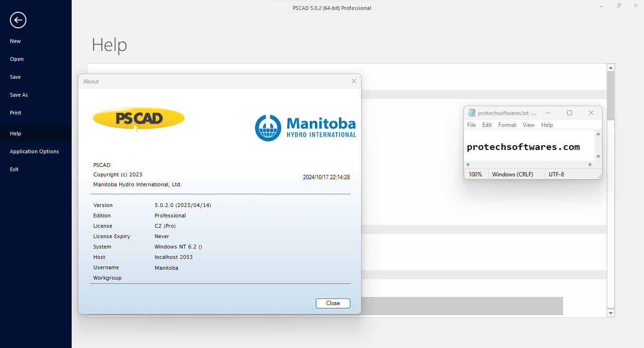Click the Manitoba Hydro International logo
The image size is (644, 348).
click(305, 128)
